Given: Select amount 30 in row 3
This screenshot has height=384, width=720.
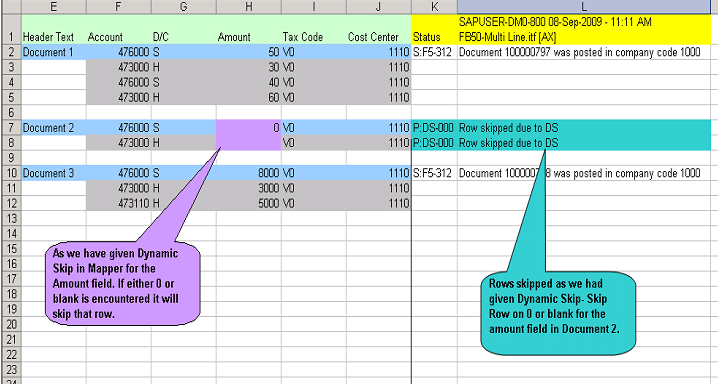Looking at the screenshot, I should [x=249, y=67].
